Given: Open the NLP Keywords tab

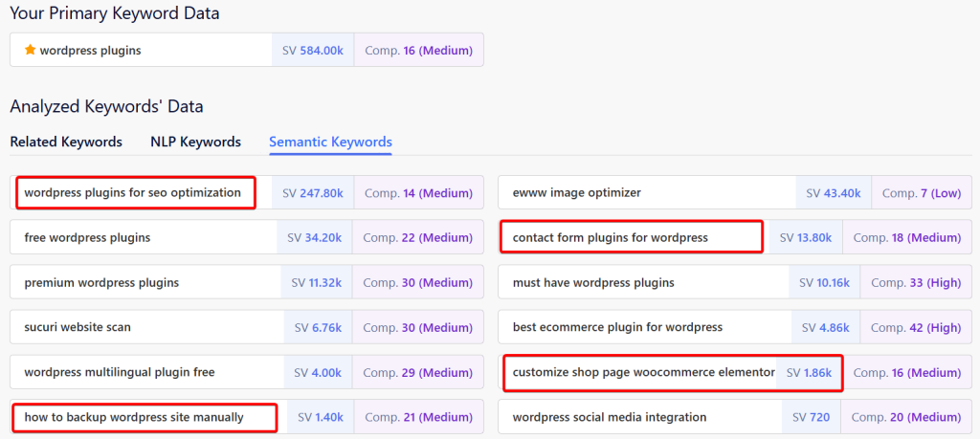Looking at the screenshot, I should 195,142.
